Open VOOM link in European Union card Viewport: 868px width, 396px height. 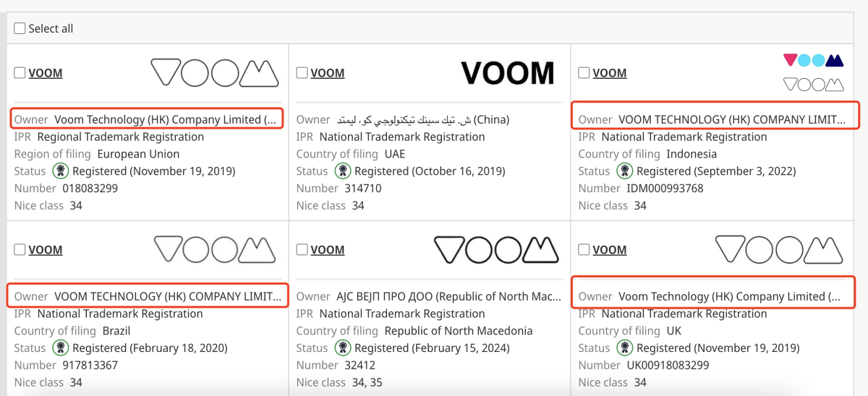point(46,73)
